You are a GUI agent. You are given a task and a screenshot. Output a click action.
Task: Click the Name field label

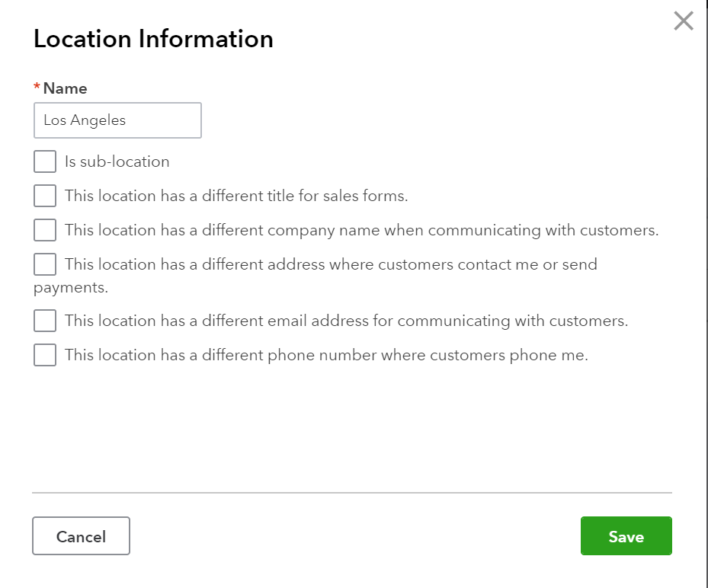(64, 88)
